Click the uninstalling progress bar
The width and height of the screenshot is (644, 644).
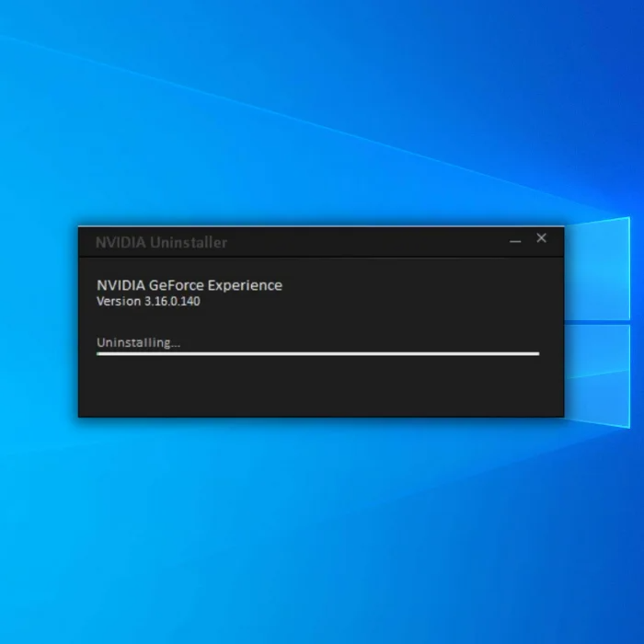click(318, 353)
